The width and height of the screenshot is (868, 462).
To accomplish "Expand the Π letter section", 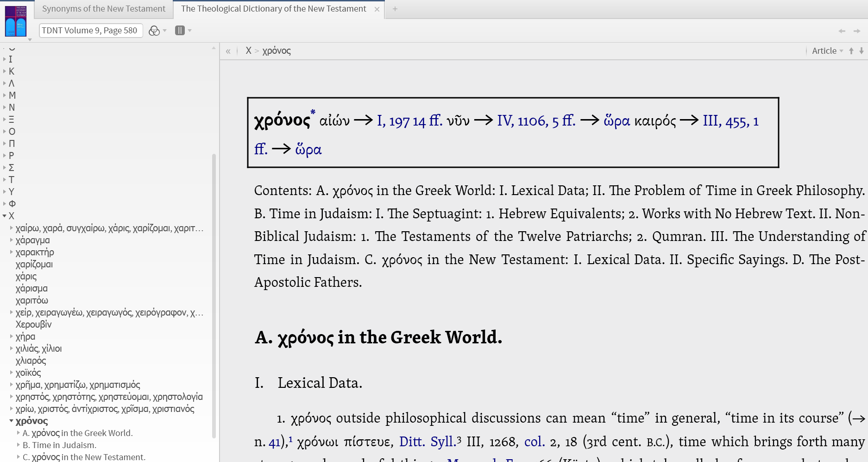I will (x=5, y=144).
